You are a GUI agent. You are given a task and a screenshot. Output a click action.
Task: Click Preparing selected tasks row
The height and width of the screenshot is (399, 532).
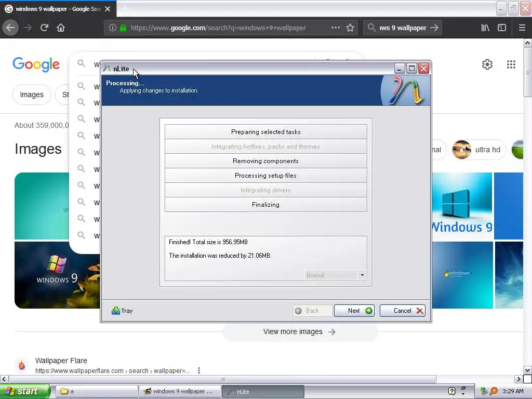pyautogui.click(x=265, y=131)
